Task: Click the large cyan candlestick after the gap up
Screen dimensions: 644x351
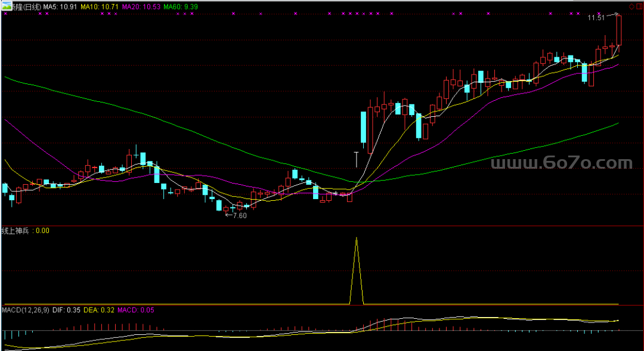Action: (x=363, y=127)
